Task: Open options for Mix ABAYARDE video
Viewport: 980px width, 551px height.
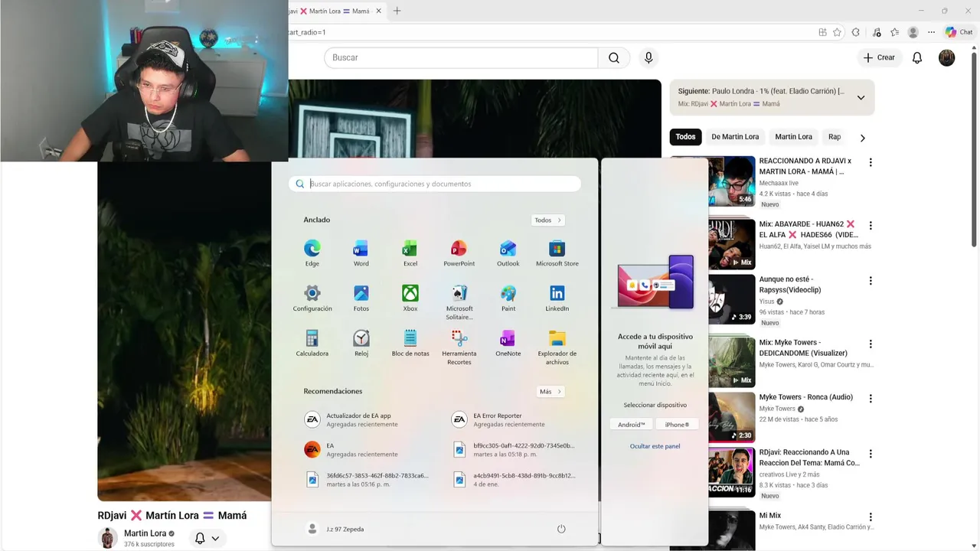Action: coord(870,225)
